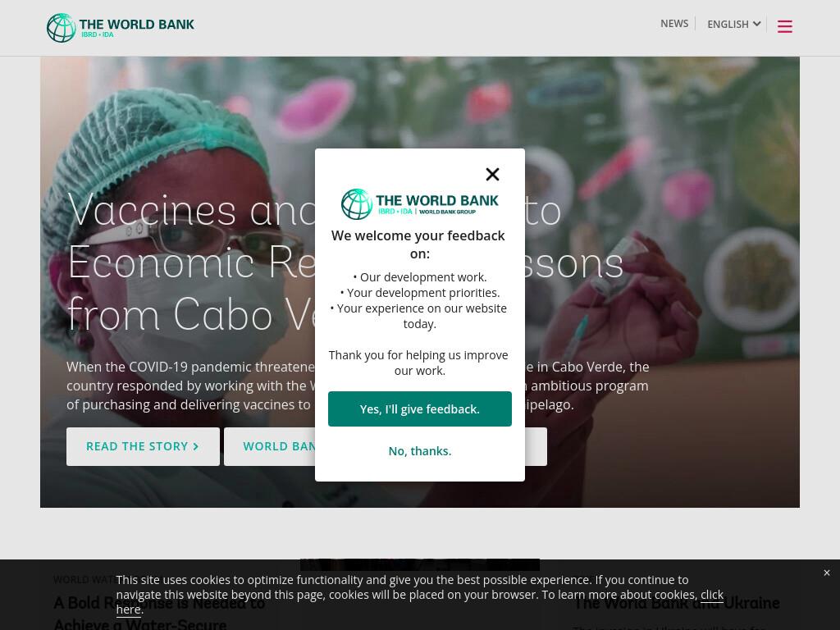The width and height of the screenshot is (840, 630).
Task: Click Yes, I'll give feedback button
Action: click(419, 409)
